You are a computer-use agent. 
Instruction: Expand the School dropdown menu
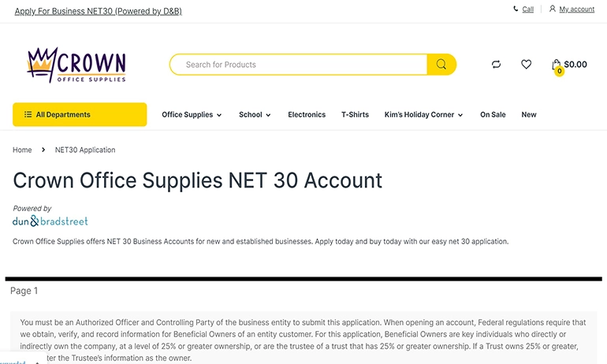point(255,114)
